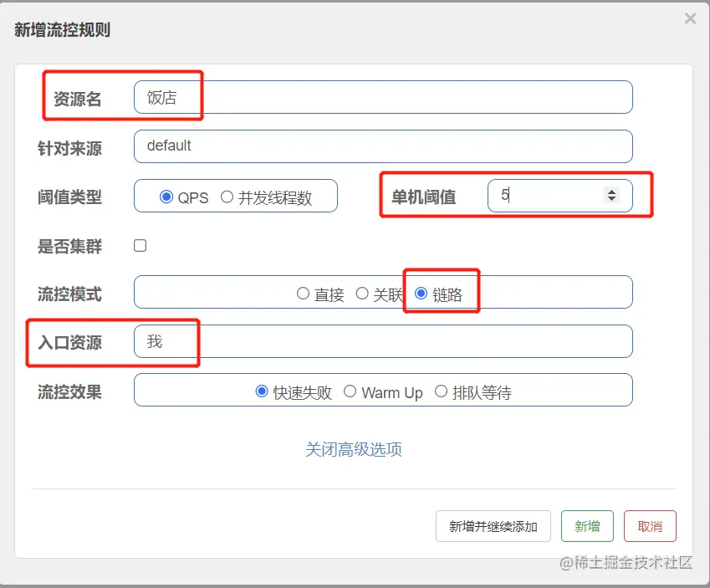Collapse options via 关闭高级选项 link
The height and width of the screenshot is (588, 710).
coord(354,449)
